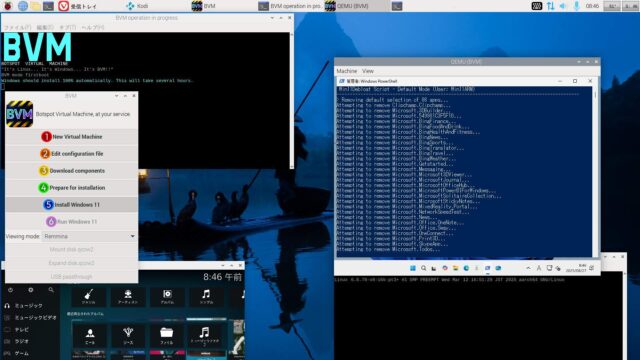
Task: Expand hidden tray icons chevron in VM
Action: click(x=528, y=268)
